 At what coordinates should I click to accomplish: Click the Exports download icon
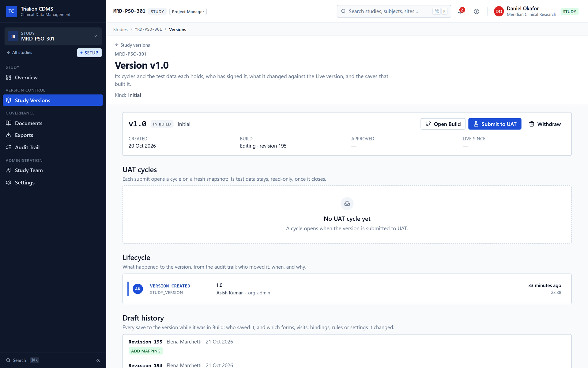point(9,135)
